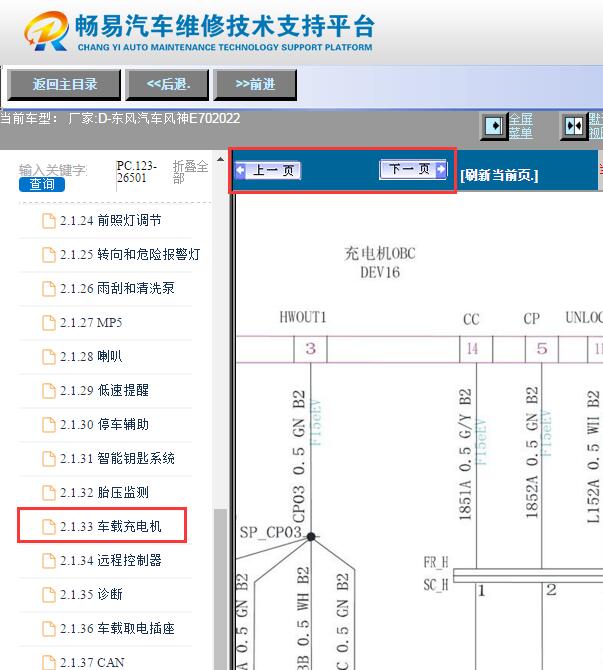Click pin number 14 box
603x670 pixels.
(x=476, y=349)
